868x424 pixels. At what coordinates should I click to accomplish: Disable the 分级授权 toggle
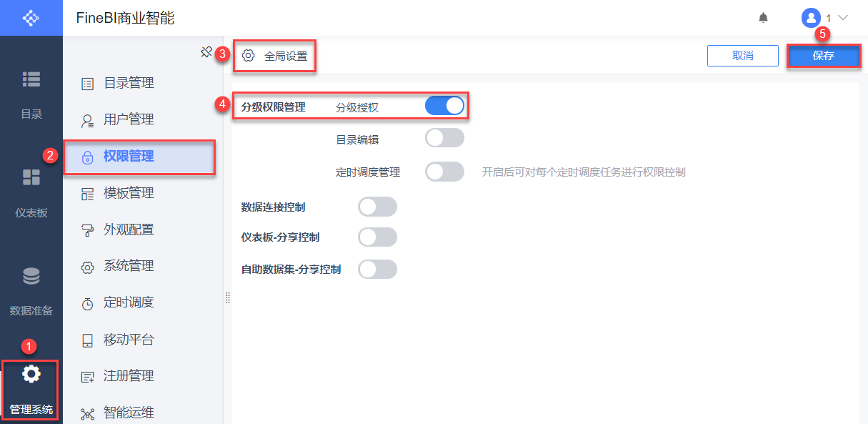coord(444,107)
